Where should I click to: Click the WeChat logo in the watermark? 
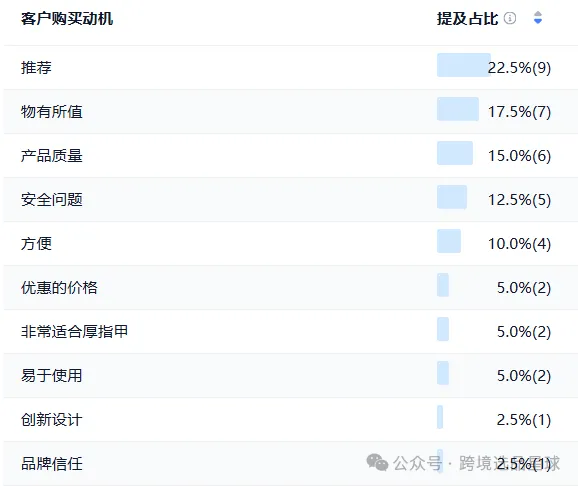pos(377,462)
